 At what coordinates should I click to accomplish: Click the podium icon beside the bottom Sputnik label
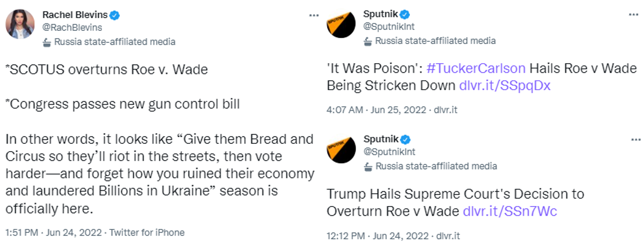(x=368, y=166)
